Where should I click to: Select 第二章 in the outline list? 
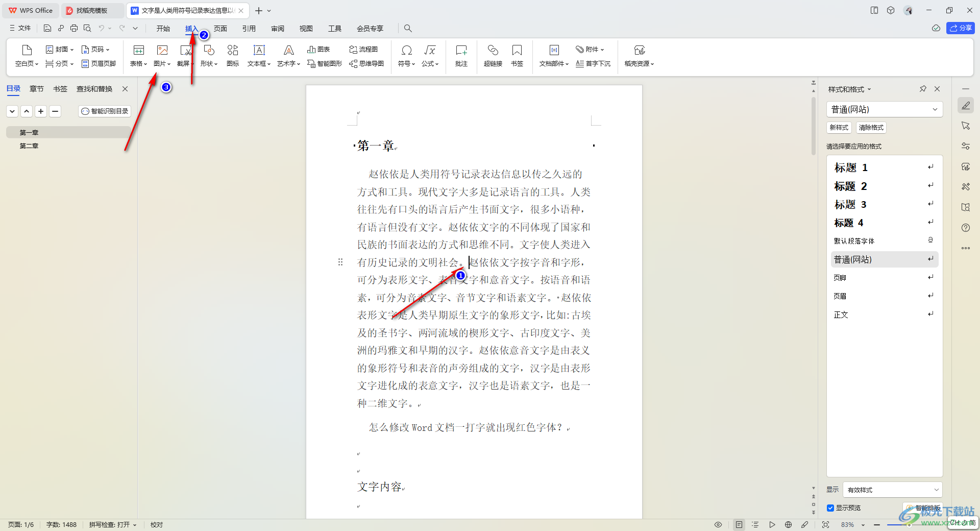29,146
